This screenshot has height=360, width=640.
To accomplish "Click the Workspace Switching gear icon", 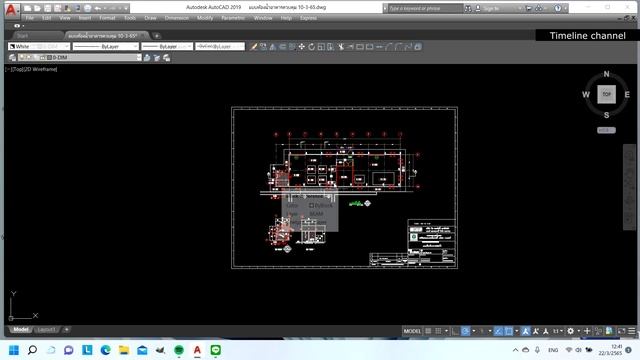I will pyautogui.click(x=571, y=331).
